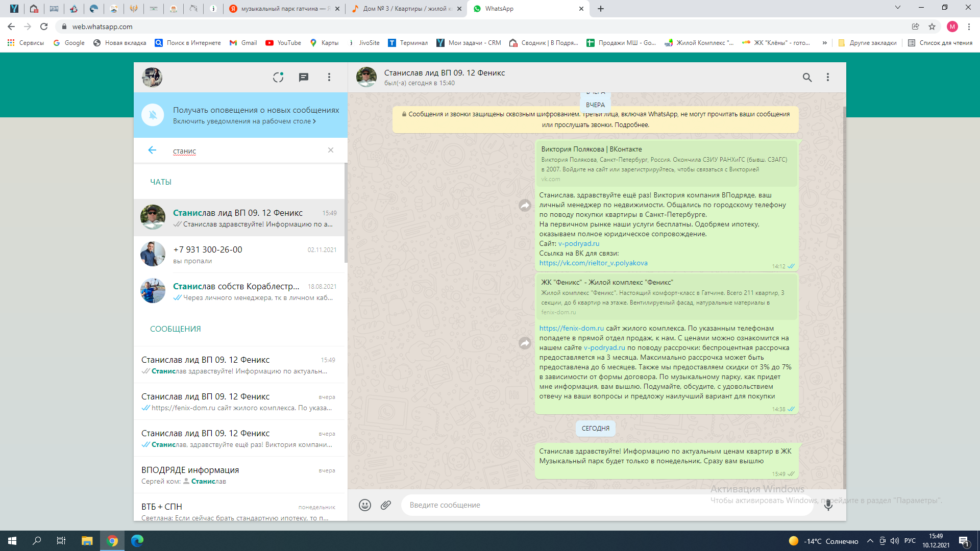The image size is (980, 551).
Task: Enable desktop notifications banner link
Action: 244,121
